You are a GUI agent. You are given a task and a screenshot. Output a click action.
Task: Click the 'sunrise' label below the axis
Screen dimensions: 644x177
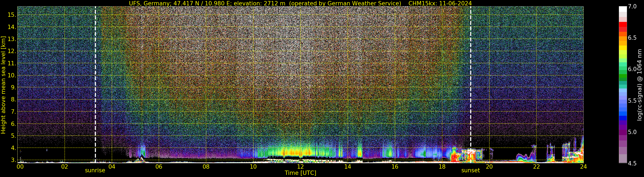click(x=95, y=171)
